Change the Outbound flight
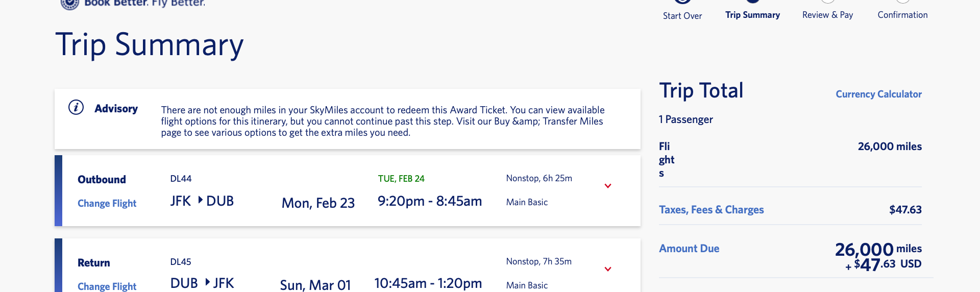980x292 pixels. click(107, 203)
